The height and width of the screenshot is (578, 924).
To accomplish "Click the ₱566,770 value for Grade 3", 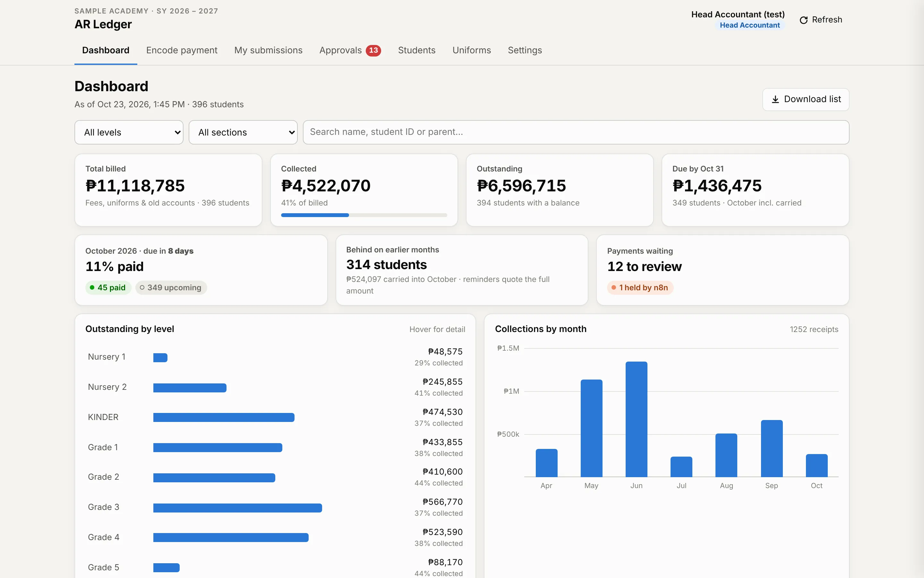I will tap(442, 502).
